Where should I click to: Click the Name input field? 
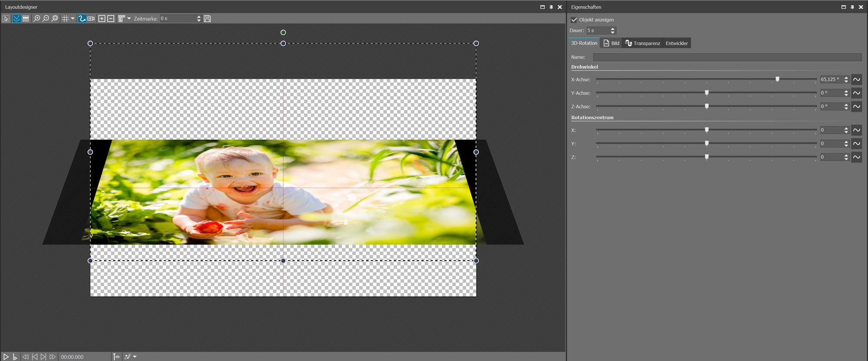[x=727, y=57]
